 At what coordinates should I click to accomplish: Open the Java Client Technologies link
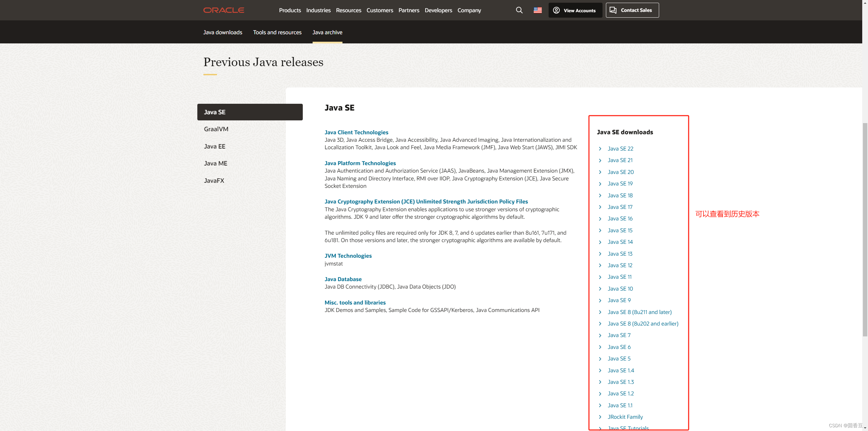(x=356, y=132)
